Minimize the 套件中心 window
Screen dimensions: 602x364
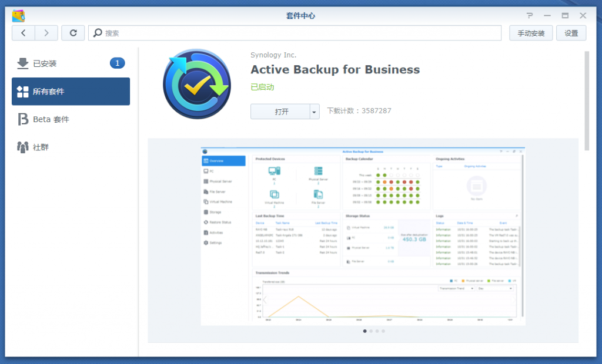(547, 16)
